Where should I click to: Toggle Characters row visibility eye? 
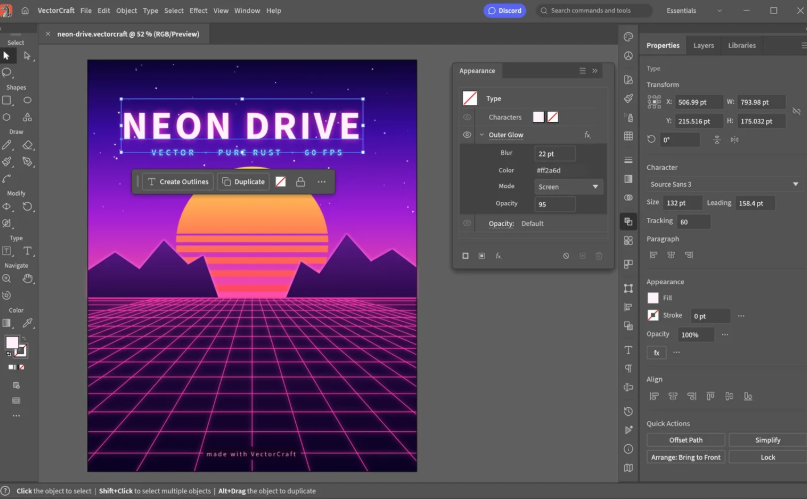coord(467,117)
